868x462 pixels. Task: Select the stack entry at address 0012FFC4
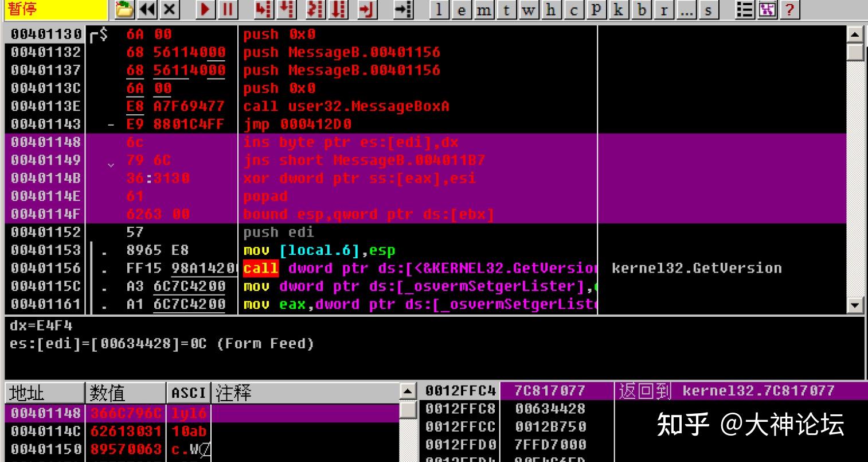pos(644,391)
